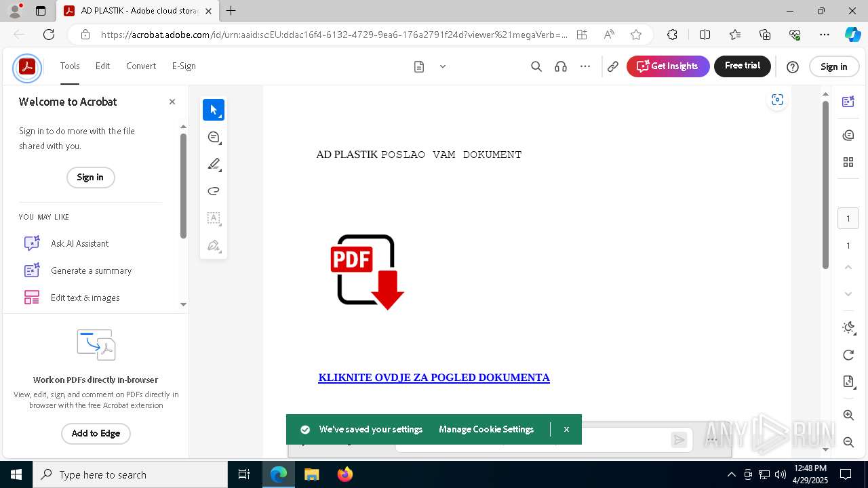Open the split screen browser icon

pyautogui.click(x=705, y=35)
